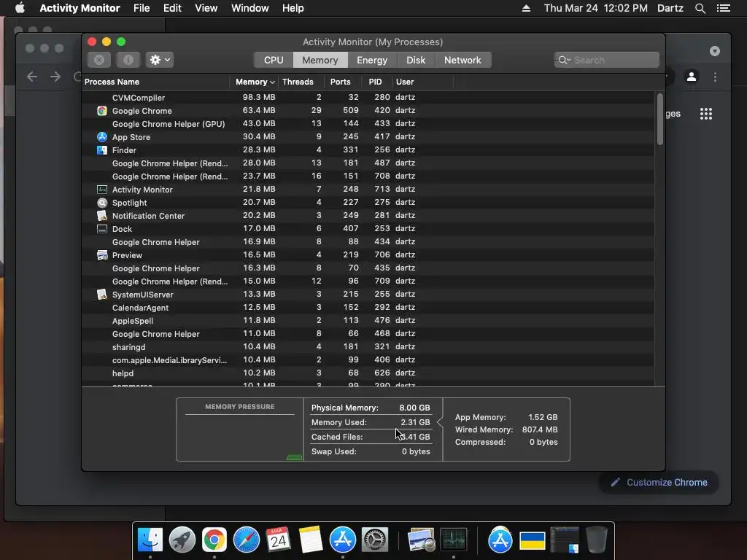Viewport: 747px width, 560px height.
Task: Click Chrome back arrow
Action: click(x=32, y=76)
